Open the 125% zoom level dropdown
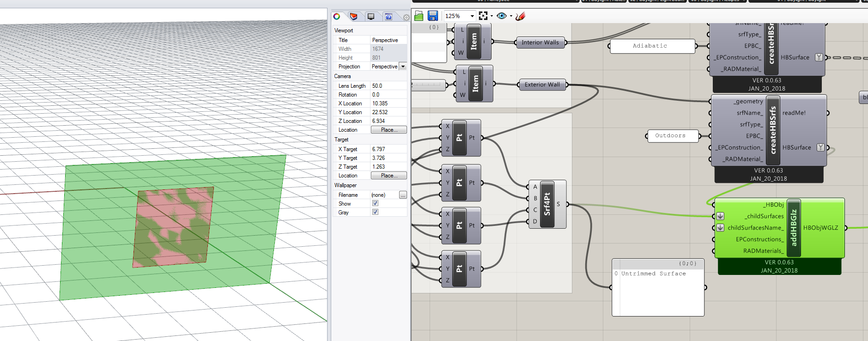Viewport: 868px width, 341px height. (x=472, y=16)
